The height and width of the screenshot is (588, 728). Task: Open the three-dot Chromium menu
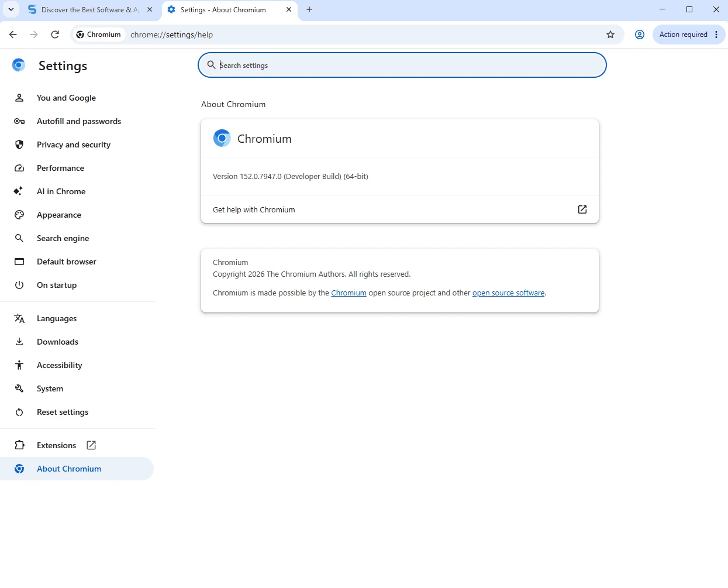point(716,35)
